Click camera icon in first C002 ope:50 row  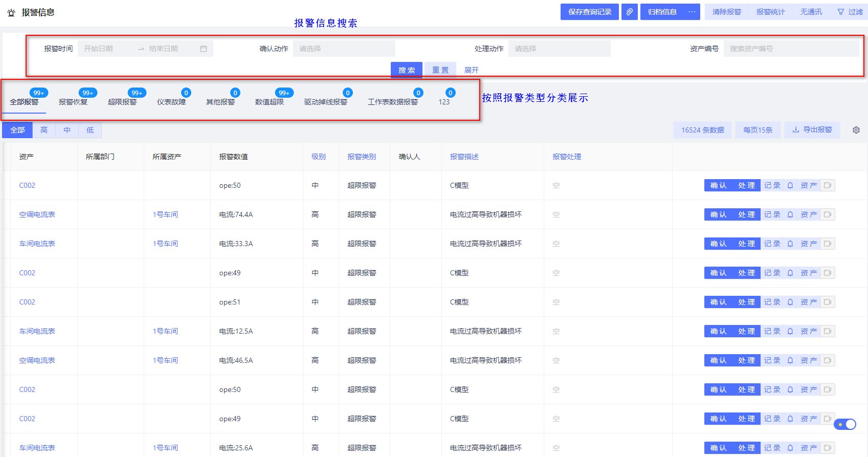point(828,185)
